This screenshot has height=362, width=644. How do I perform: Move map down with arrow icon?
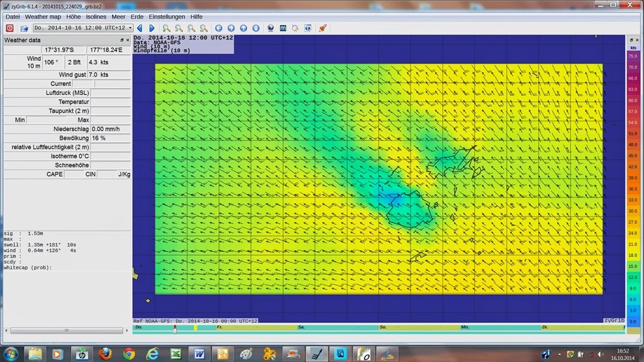[255, 28]
